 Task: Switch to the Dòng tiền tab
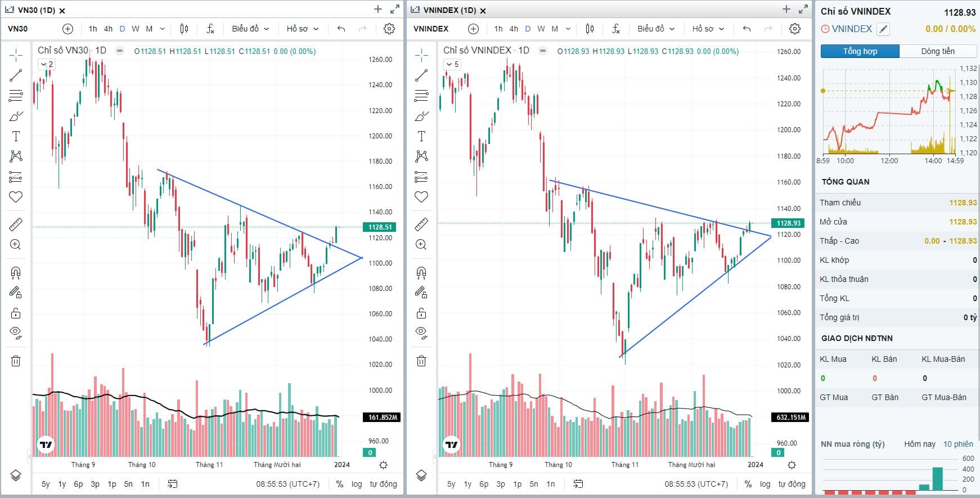click(938, 51)
